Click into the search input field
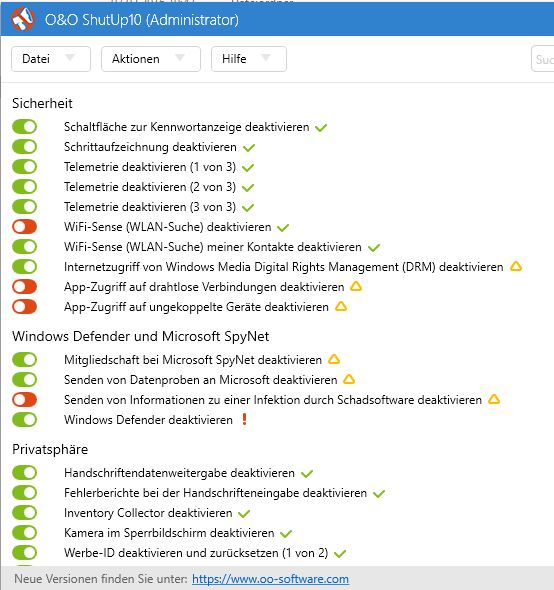554x590 pixels. click(542, 59)
